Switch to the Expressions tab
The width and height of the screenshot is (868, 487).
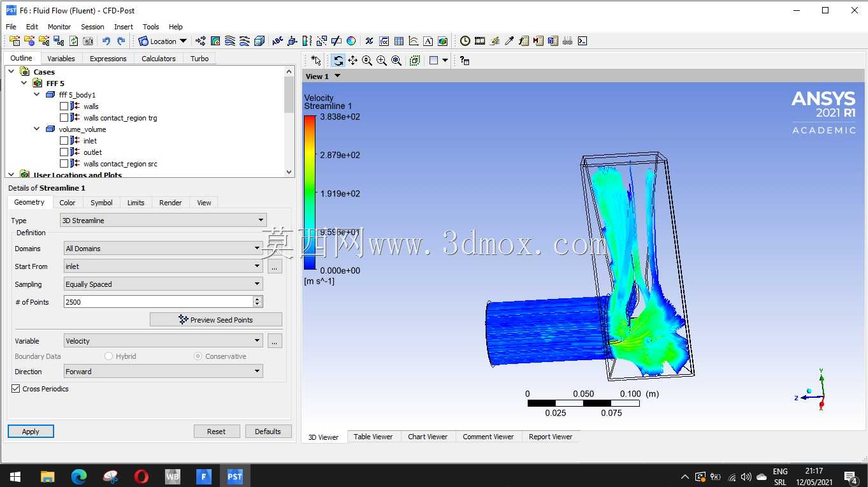coord(108,59)
